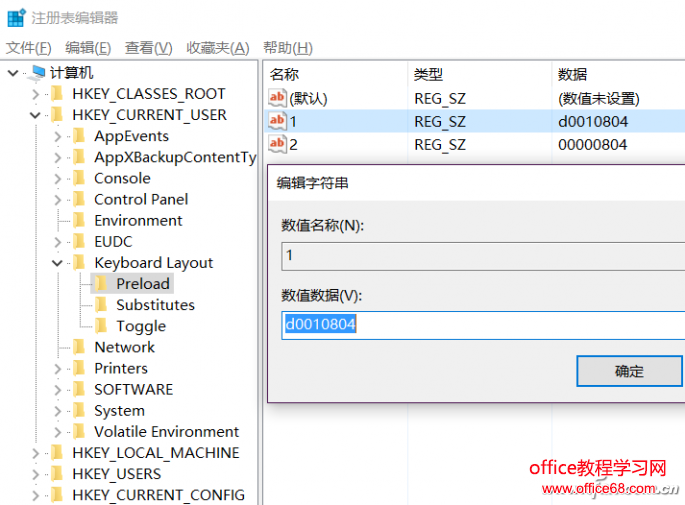Click the EUDC folder icon
Viewport: 685px width, 505px height.
(79, 241)
